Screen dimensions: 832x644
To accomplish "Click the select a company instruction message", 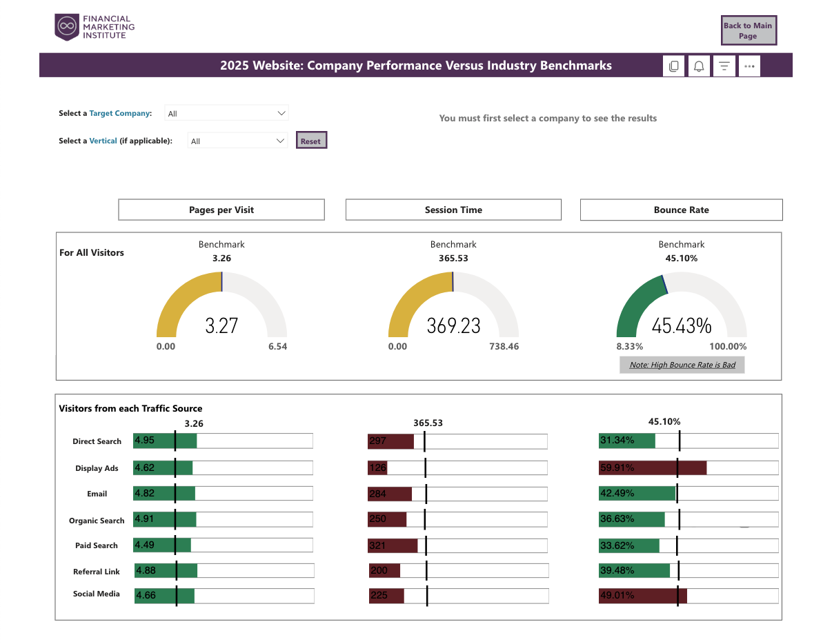I will coord(548,118).
